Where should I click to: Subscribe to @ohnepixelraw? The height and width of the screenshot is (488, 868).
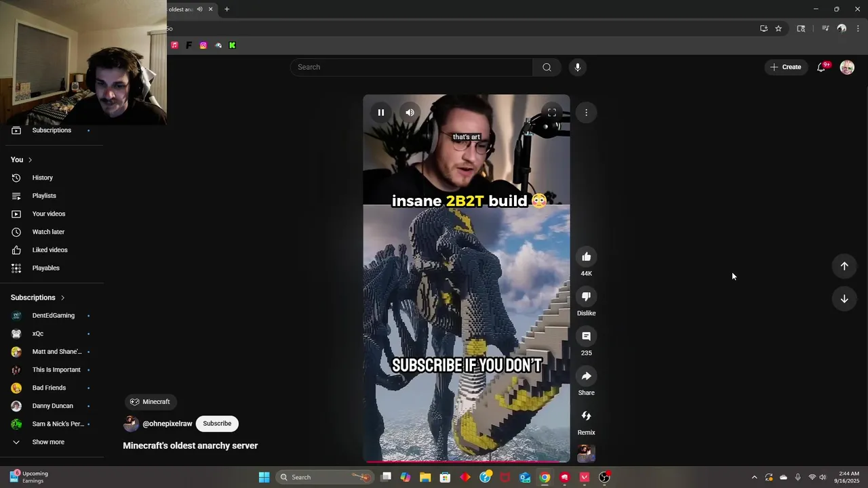(217, 424)
